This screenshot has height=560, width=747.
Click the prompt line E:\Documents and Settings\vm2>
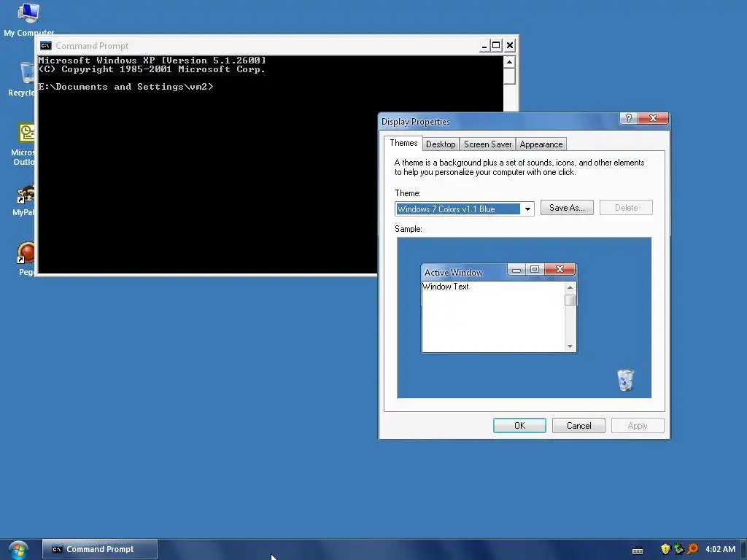125,87
